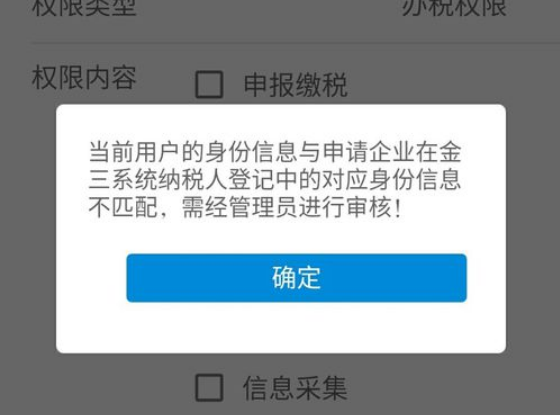
Task: Click the 权限类型 field label
Action: tap(84, 7)
